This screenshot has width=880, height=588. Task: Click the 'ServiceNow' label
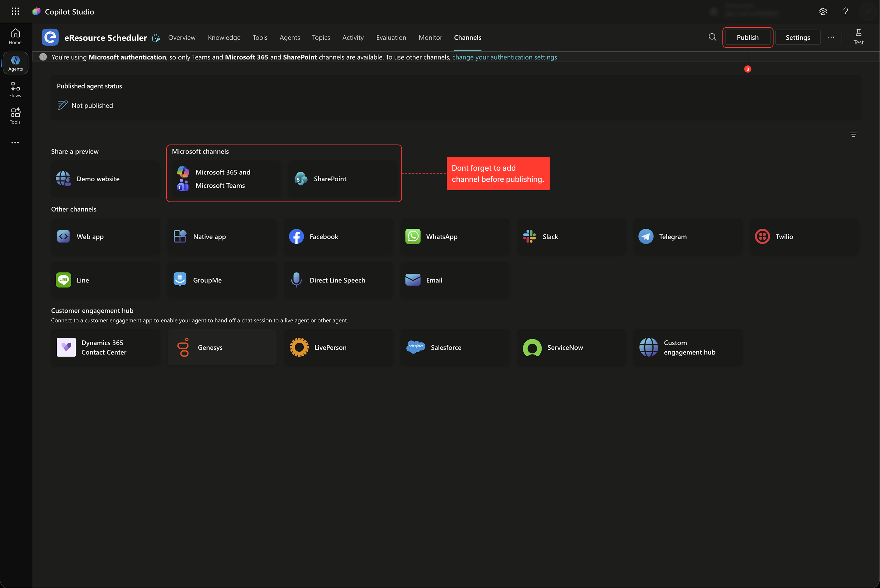(x=565, y=347)
